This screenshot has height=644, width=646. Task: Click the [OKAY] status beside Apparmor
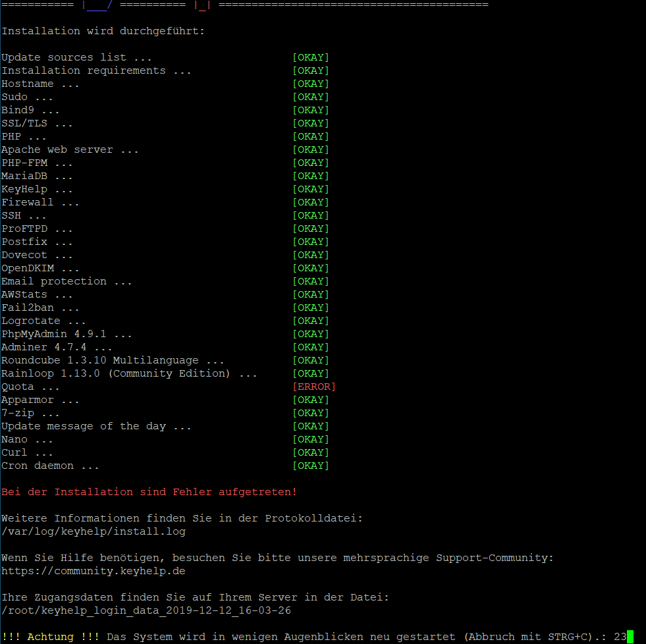pyautogui.click(x=310, y=400)
